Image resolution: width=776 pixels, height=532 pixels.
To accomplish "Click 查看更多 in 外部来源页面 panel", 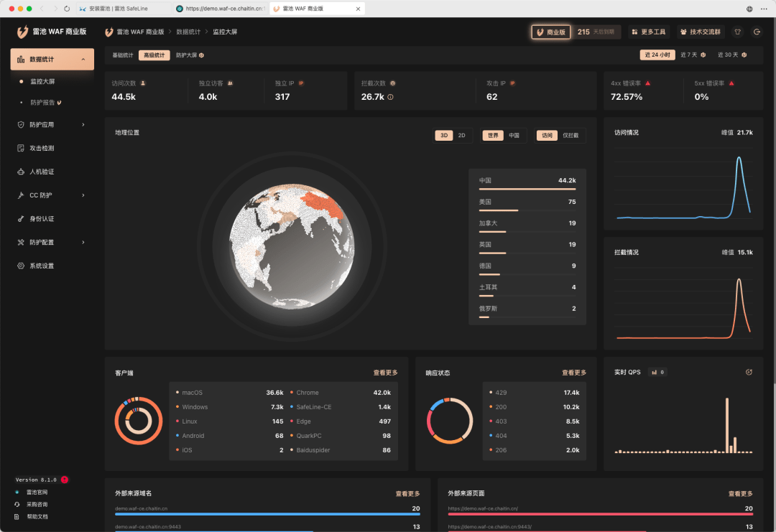I will tap(740, 493).
